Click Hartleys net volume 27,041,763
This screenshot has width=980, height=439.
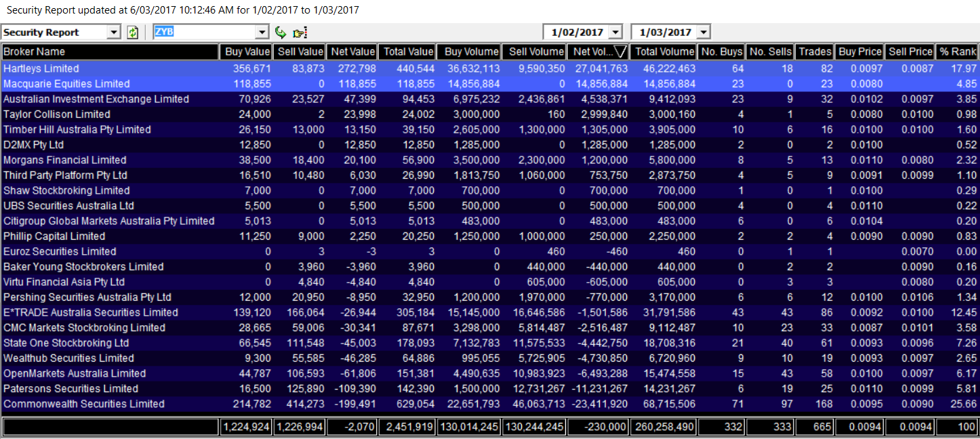tap(602, 68)
